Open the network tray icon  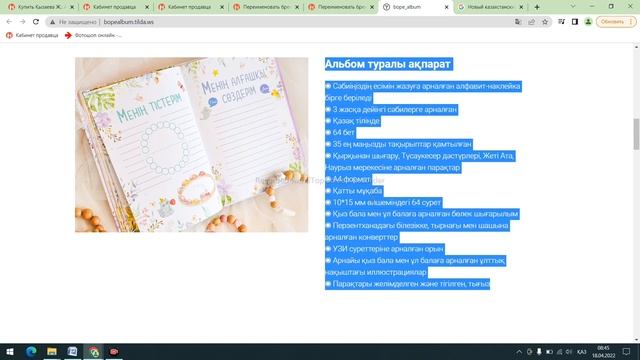click(559, 351)
